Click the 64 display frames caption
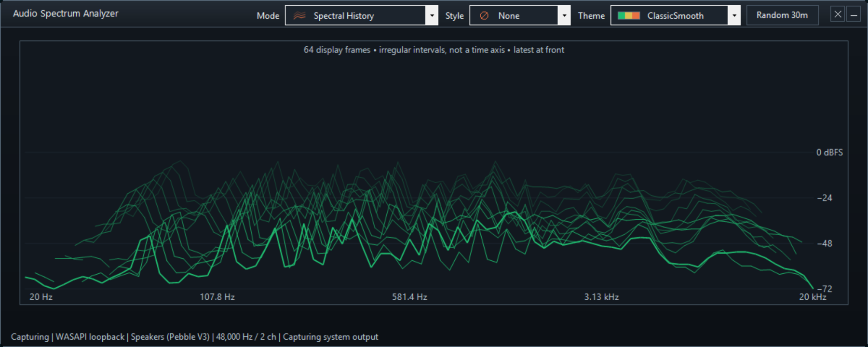868x347 pixels. coord(434,50)
